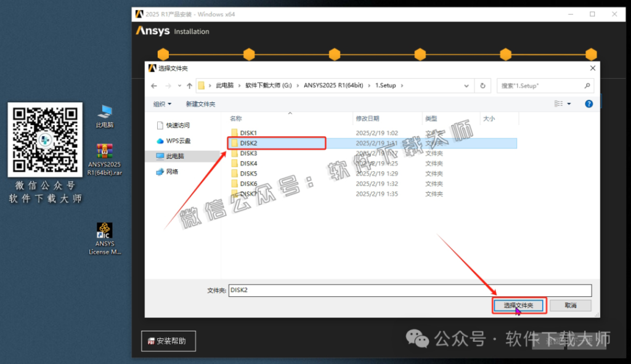This screenshot has width=631, height=364.
Task: Click the 安装帮助 button in the installer
Action: 168,341
